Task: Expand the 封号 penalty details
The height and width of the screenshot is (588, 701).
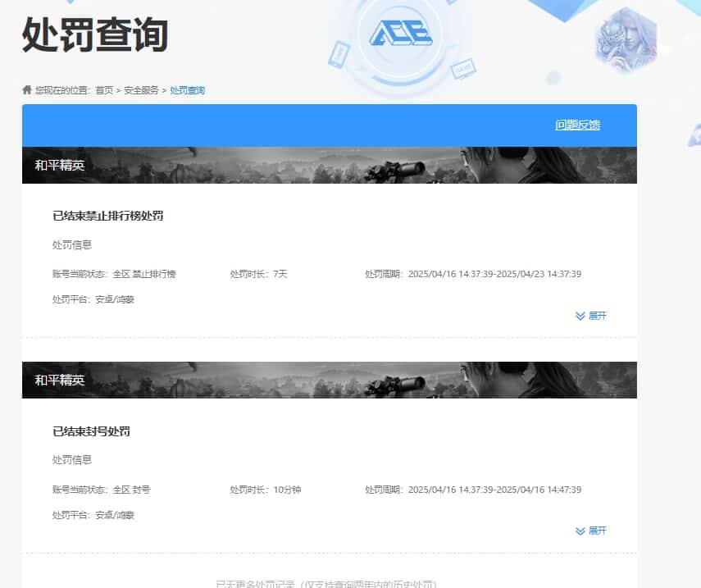Action: [590, 531]
